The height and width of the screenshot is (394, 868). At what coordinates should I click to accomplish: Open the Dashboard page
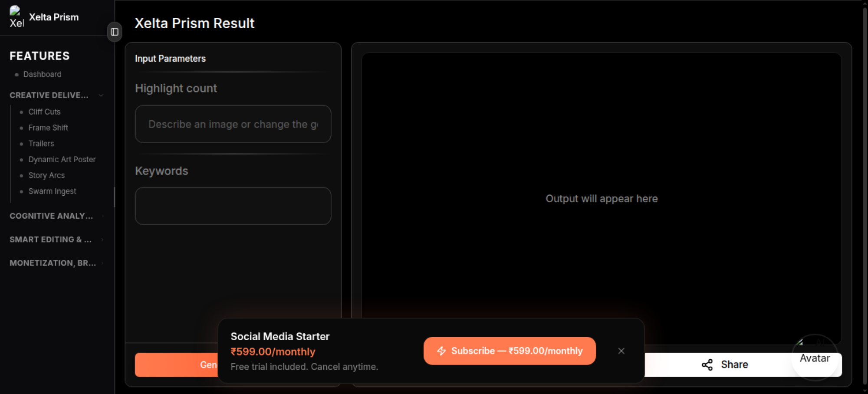[x=42, y=75]
